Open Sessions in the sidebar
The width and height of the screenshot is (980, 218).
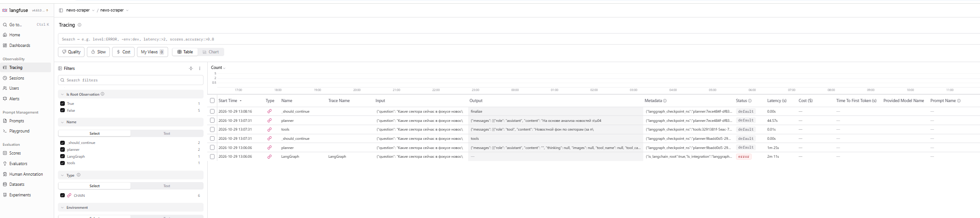point(17,78)
